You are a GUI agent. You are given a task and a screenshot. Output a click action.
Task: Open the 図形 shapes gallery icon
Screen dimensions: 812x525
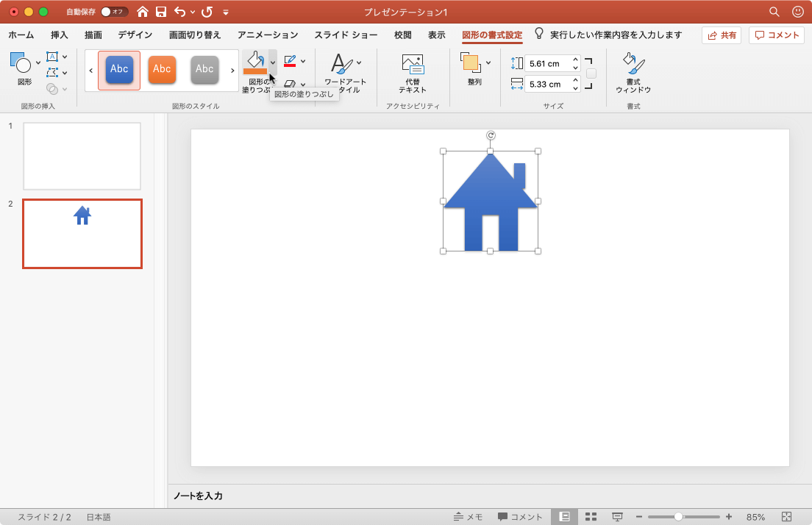20,63
